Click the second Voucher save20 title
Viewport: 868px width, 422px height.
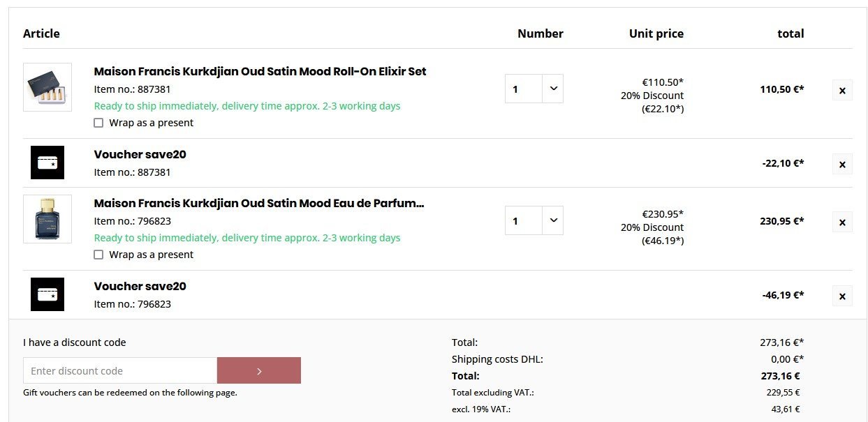(140, 286)
